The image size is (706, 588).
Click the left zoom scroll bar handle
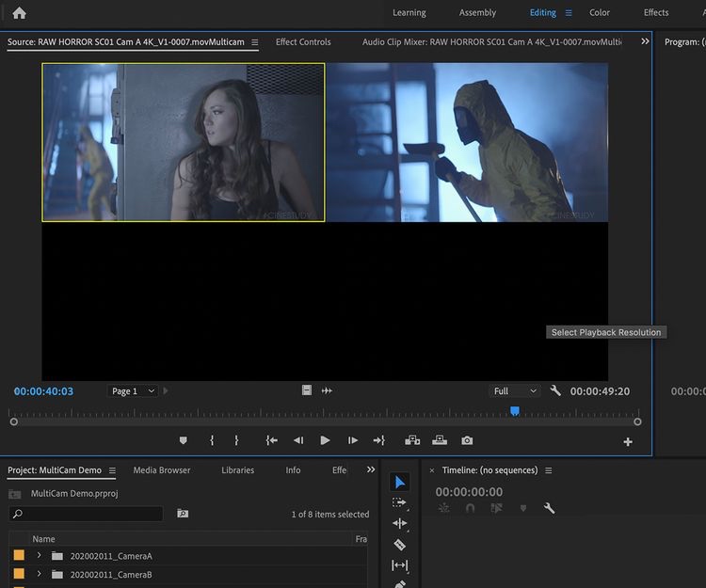pyautogui.click(x=14, y=422)
